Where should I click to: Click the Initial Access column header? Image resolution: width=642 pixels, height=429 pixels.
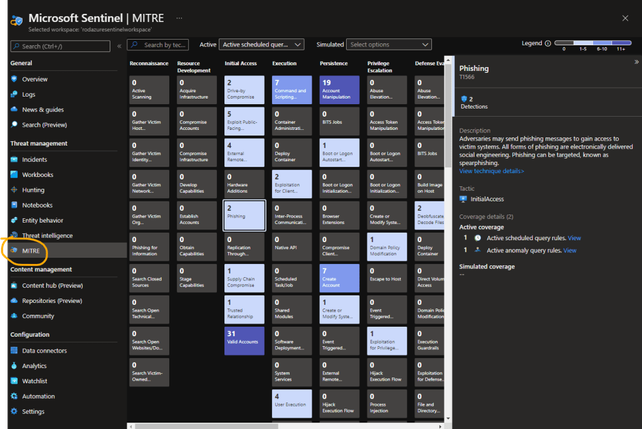[241, 63]
